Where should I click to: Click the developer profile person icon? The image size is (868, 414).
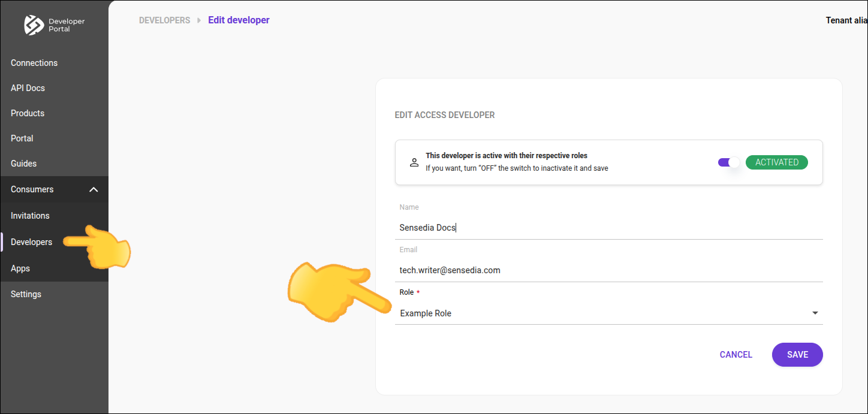[x=414, y=162]
